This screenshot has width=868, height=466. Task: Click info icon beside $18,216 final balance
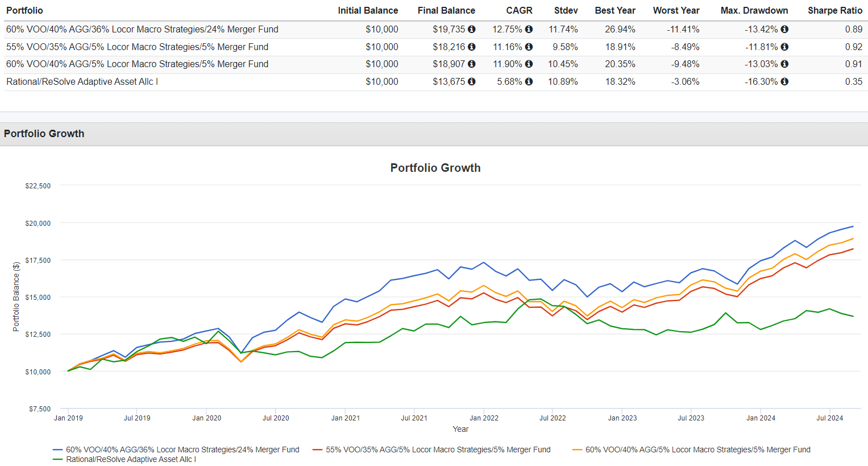point(472,47)
